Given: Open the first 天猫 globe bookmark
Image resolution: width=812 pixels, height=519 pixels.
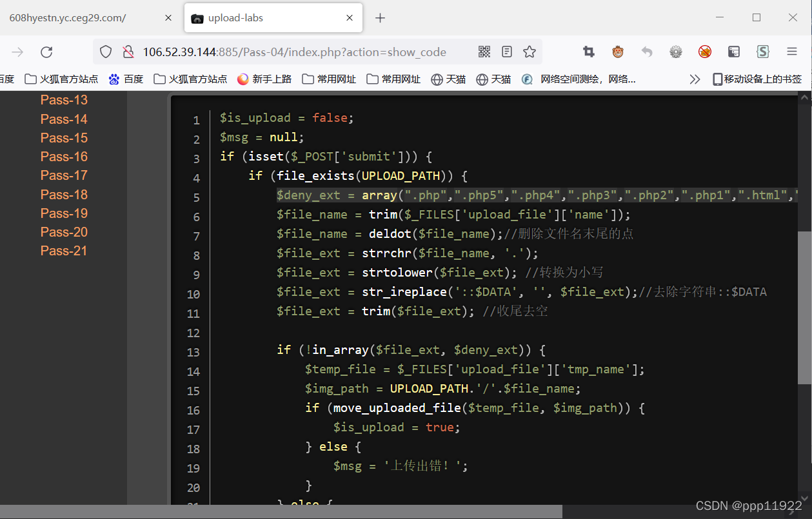Looking at the screenshot, I should click(x=448, y=79).
